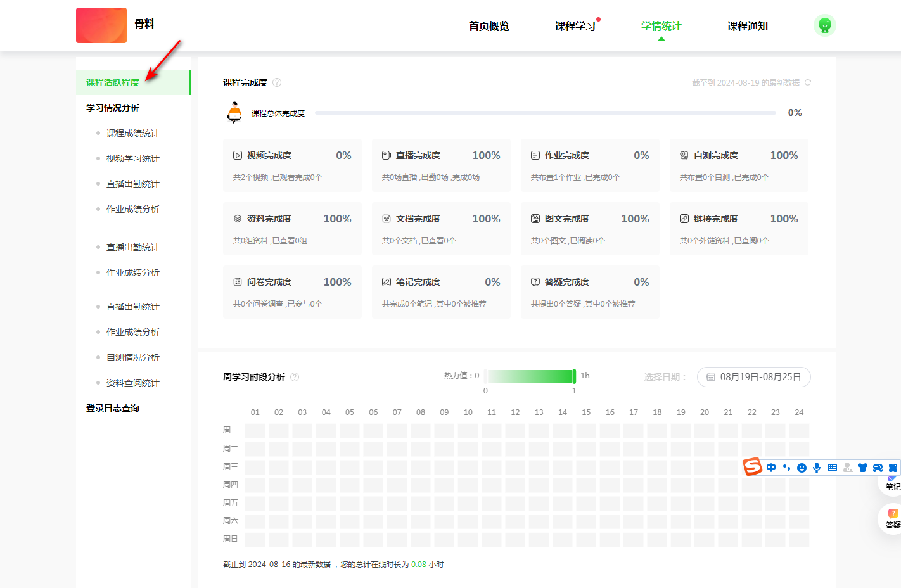
Task: Open the 课程学习 tab
Action: tap(575, 26)
